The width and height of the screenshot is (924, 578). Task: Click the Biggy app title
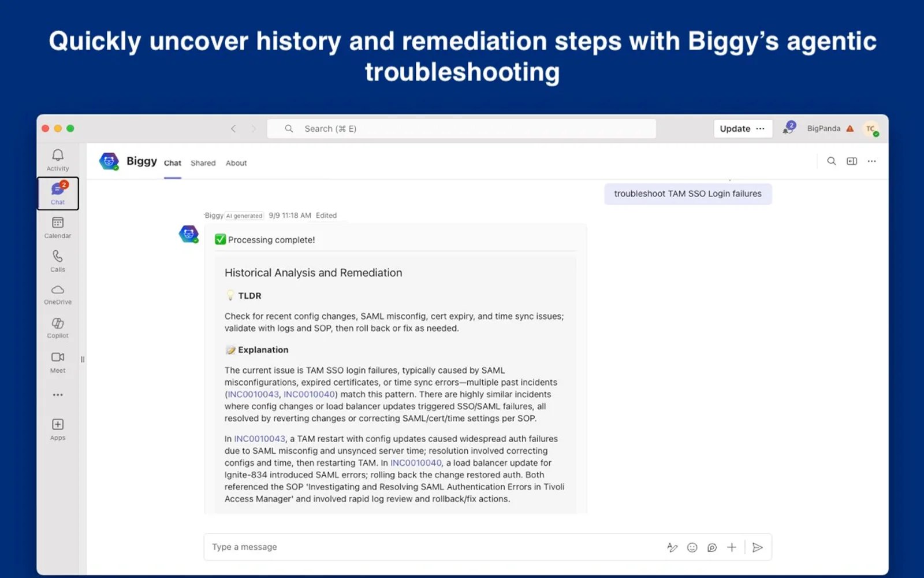click(141, 161)
